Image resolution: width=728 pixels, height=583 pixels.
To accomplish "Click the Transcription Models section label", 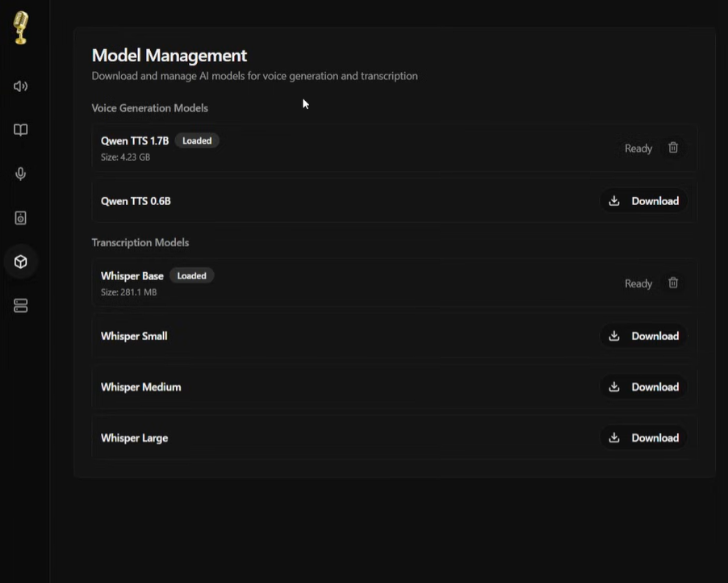I will [x=140, y=242].
